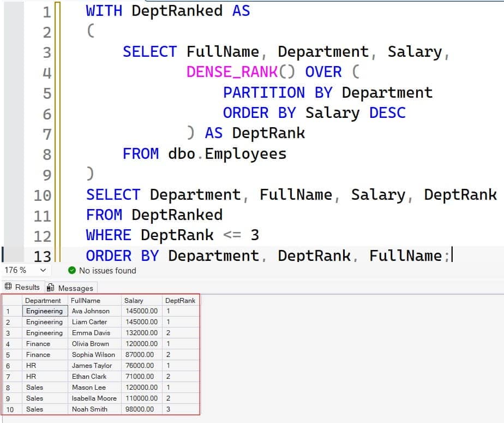This screenshot has height=423, width=504.
Task: Click the 132000.00 salary cell
Action: point(142,333)
